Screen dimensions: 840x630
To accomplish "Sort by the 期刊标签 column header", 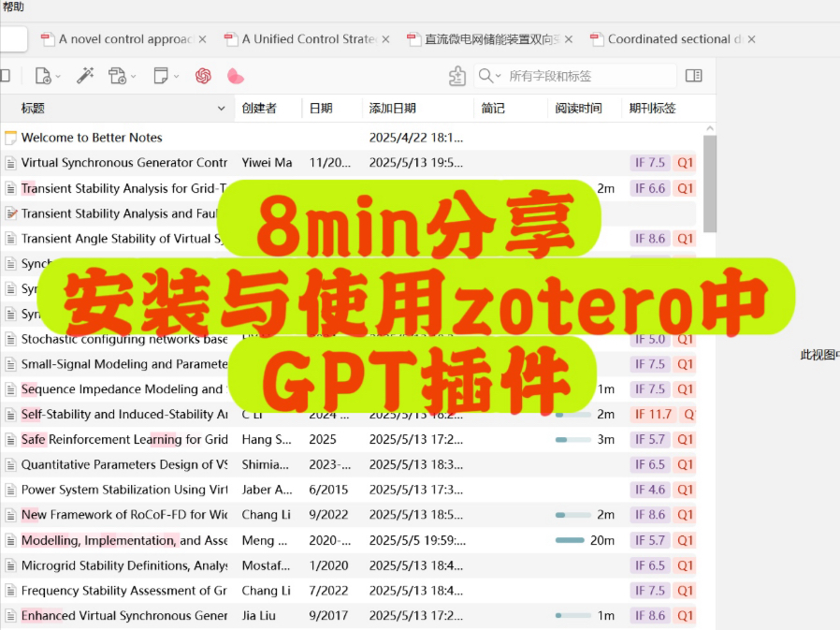I will pos(668,109).
